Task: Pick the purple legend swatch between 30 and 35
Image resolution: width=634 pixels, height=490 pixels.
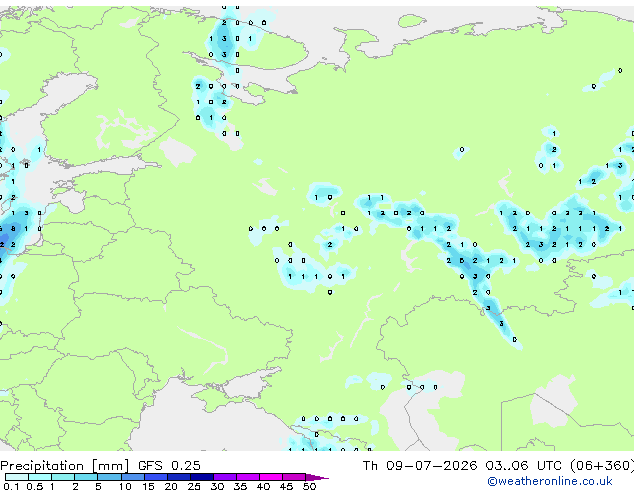Action: pos(225,477)
